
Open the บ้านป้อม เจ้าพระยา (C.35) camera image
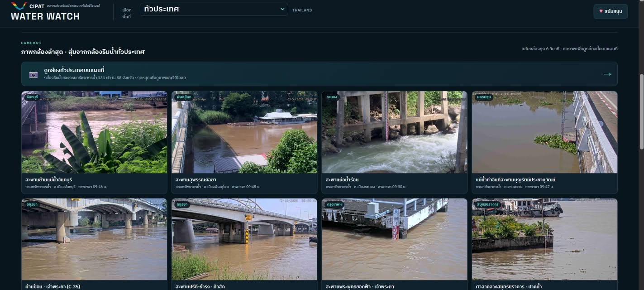[x=94, y=239]
